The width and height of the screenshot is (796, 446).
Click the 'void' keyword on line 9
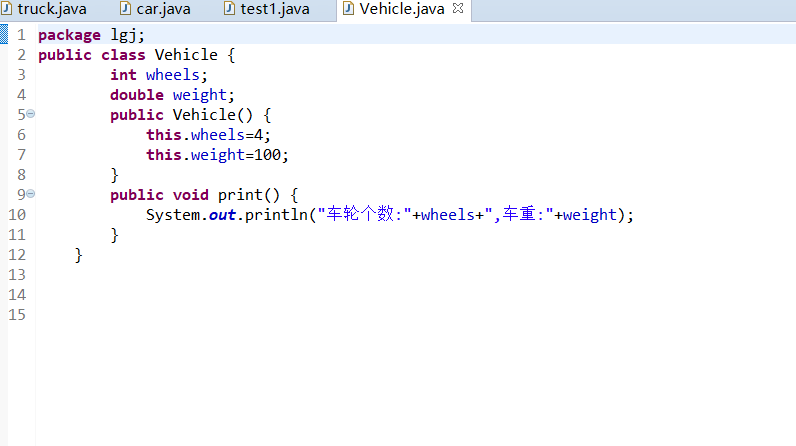tap(190, 195)
